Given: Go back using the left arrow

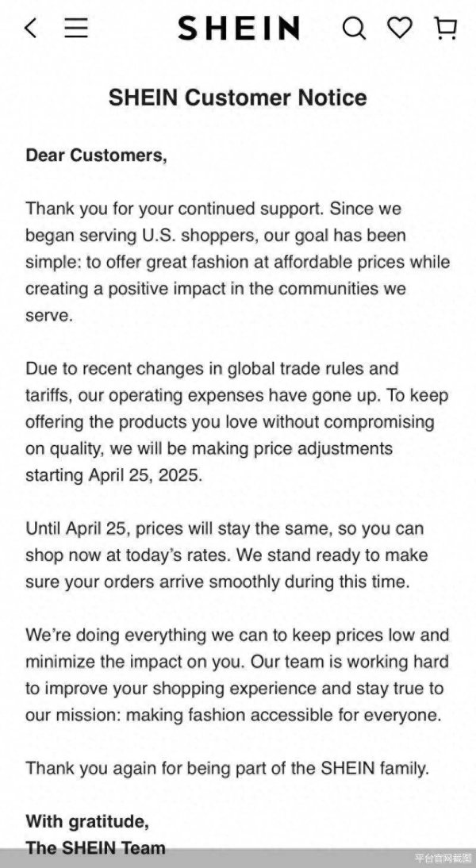Looking at the screenshot, I should click(x=30, y=27).
